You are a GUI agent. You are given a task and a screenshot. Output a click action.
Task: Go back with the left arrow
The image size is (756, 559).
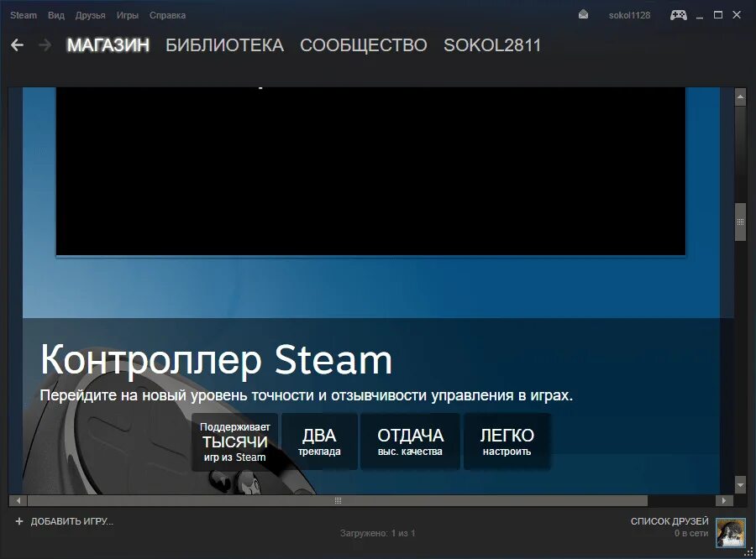pos(18,45)
